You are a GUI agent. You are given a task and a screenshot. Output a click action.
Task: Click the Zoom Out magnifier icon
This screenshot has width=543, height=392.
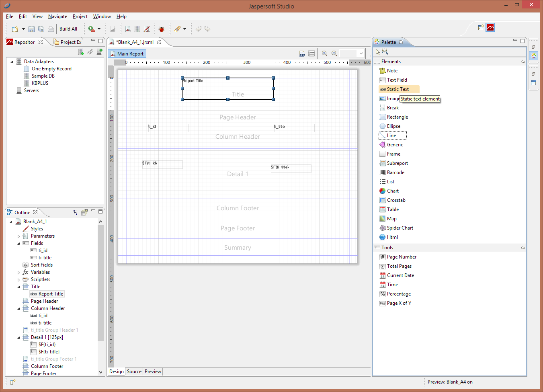(334, 53)
